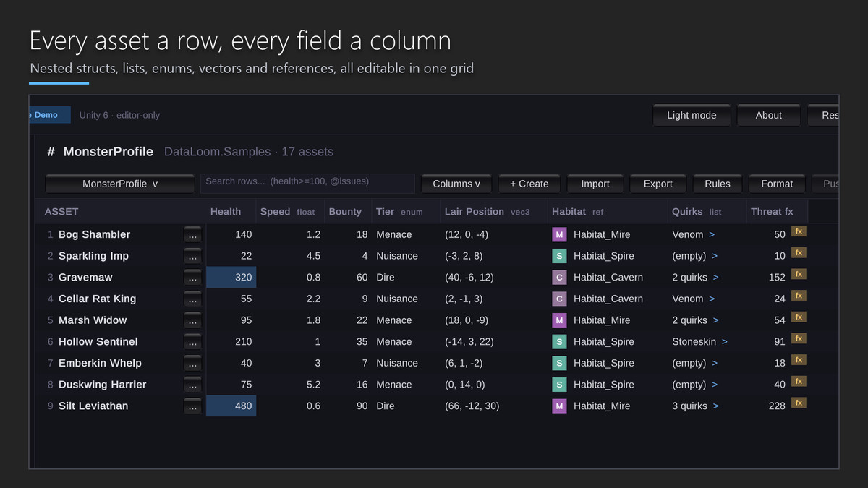Viewport: 868px width, 488px height.
Task: Open the row menu for Duskwing Harrier
Action: pos(192,385)
